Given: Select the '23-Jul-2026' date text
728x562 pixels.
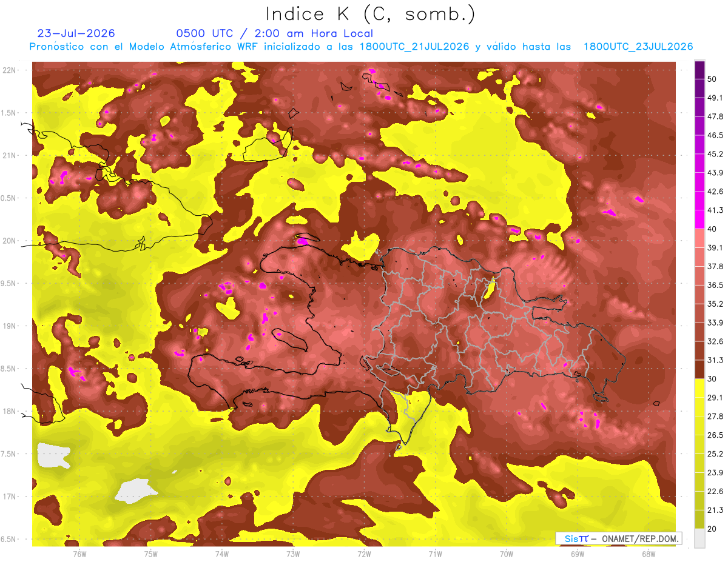Looking at the screenshot, I should (76, 33).
